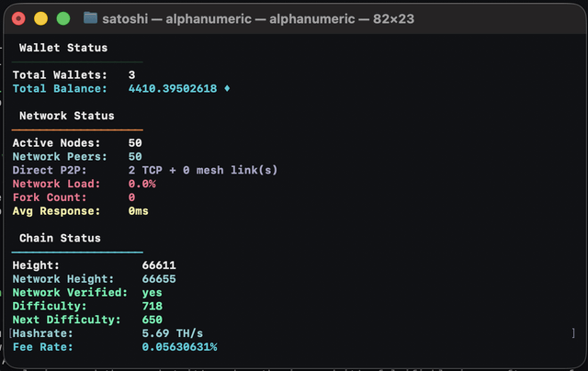The height and width of the screenshot is (371, 588).
Task: Click the 'Network Load:' label
Action: [x=57, y=184]
